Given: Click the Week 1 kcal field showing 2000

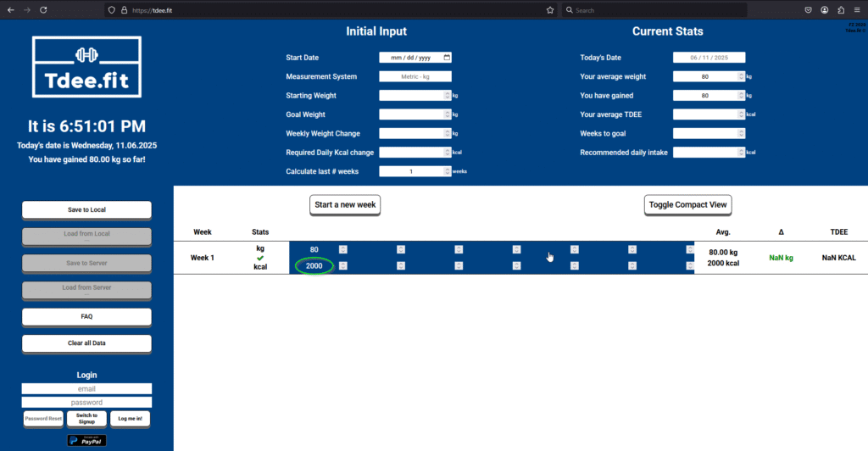Looking at the screenshot, I should (x=314, y=266).
